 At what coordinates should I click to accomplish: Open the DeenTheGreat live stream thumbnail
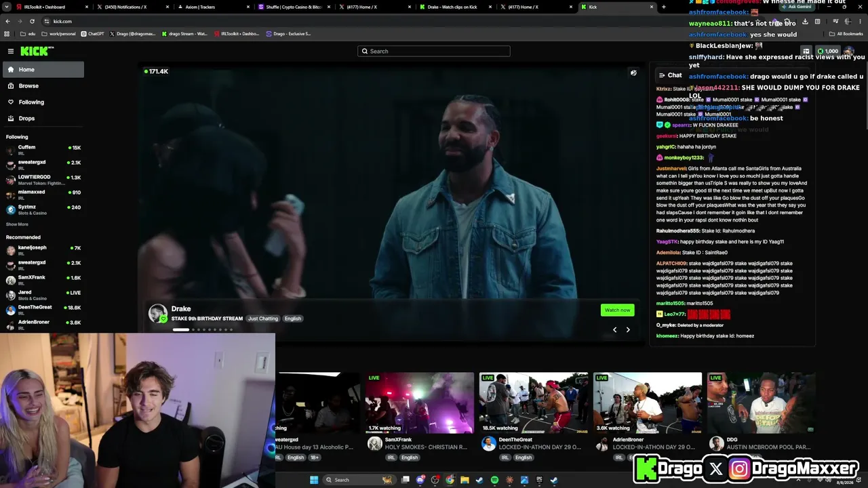(x=534, y=403)
